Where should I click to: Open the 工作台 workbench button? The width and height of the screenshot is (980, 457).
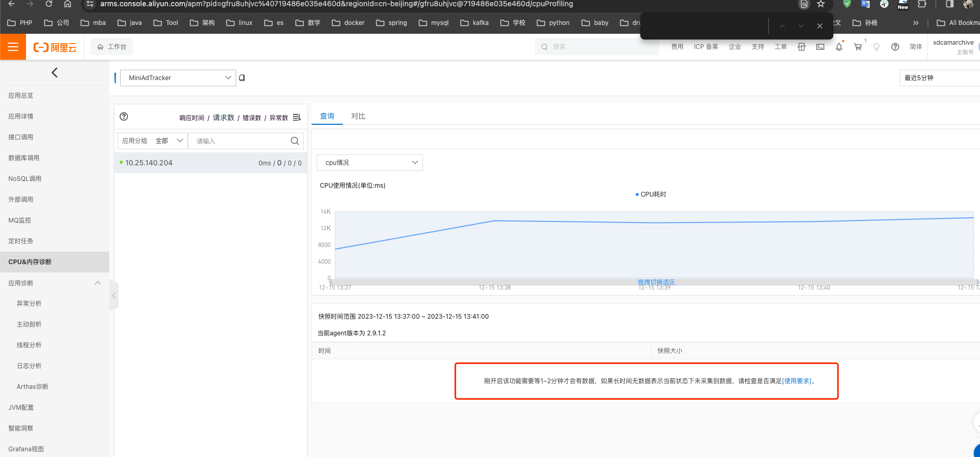coord(112,47)
